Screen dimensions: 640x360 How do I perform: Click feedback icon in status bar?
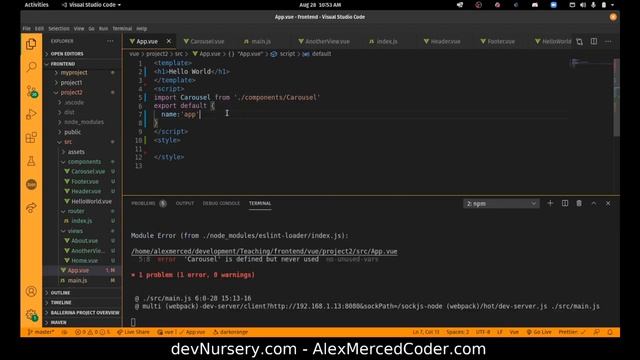coord(597,332)
